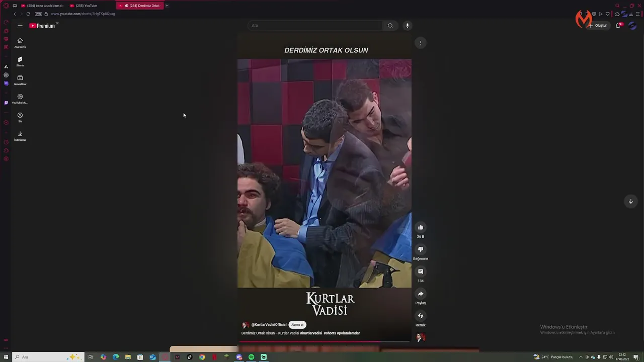644x362 pixels.
Task: Open File Explorer from the taskbar
Action: [128, 357]
